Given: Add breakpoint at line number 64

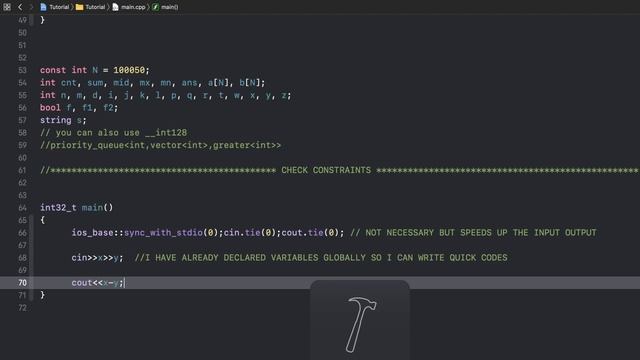Looking at the screenshot, I should (22, 208).
